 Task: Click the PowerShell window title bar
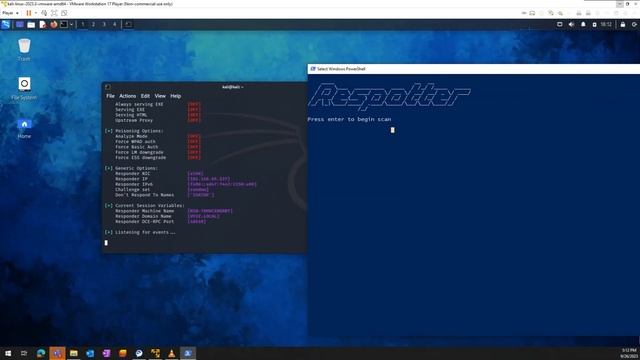tap(473, 69)
